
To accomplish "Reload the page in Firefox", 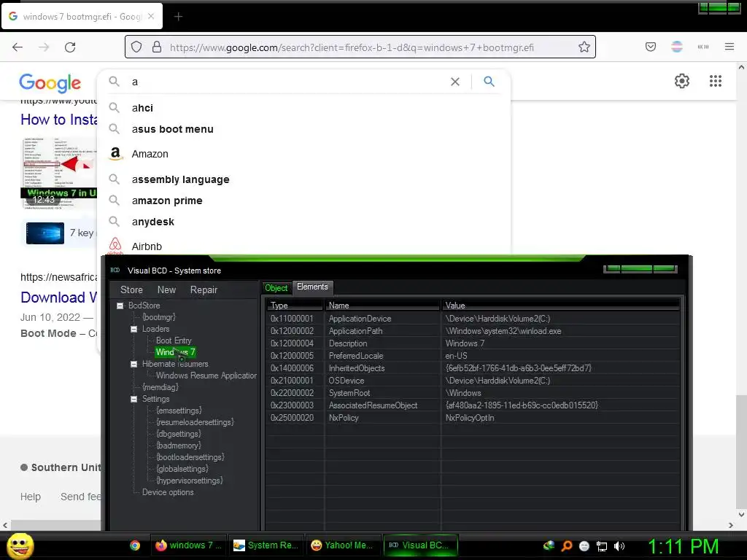I will (70, 47).
